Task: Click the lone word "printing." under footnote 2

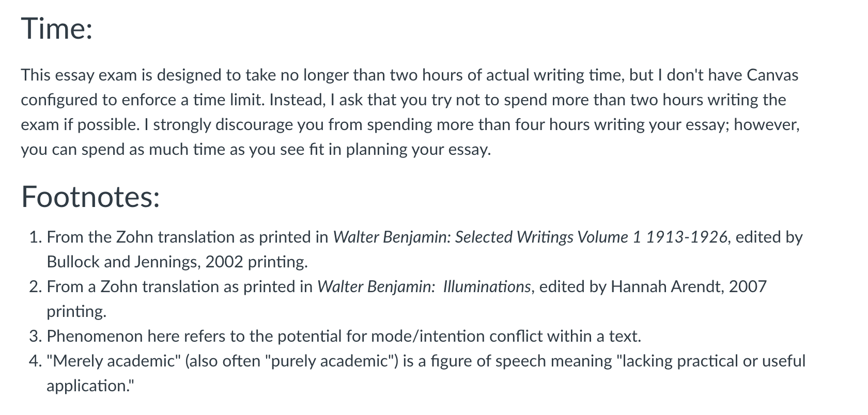Action: (76, 311)
